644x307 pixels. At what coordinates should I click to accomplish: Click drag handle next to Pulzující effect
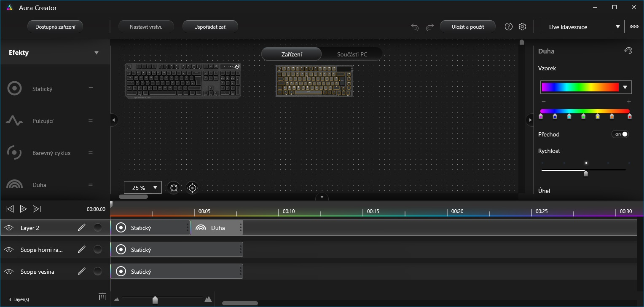[x=90, y=120]
